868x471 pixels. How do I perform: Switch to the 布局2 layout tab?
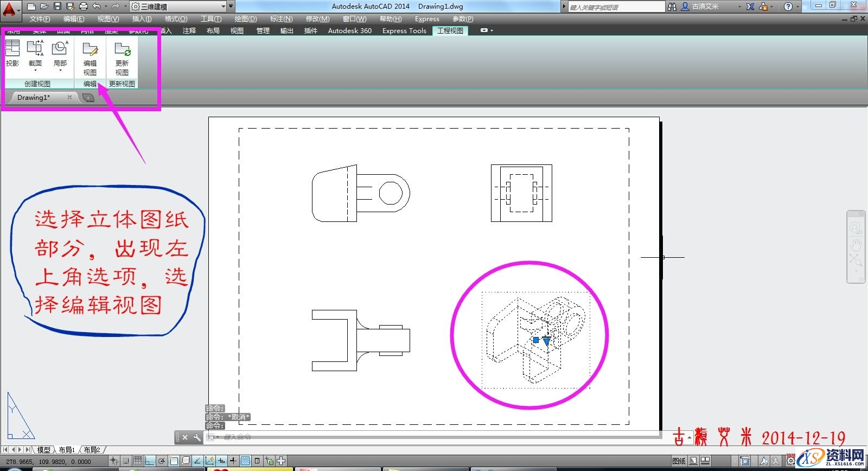[92, 450]
